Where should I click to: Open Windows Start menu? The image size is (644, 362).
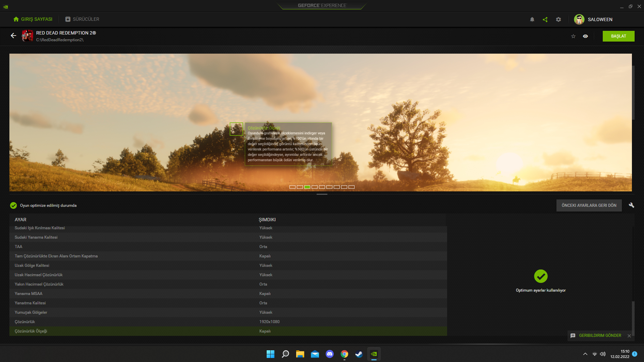click(x=270, y=354)
